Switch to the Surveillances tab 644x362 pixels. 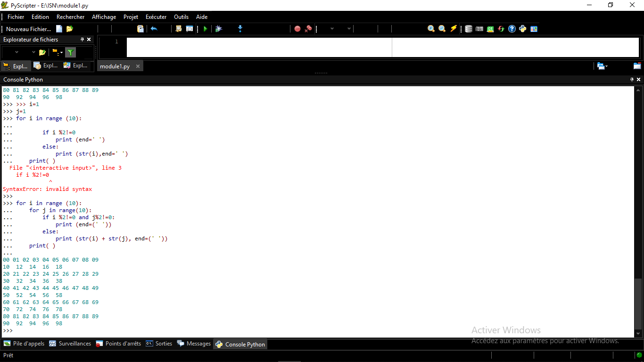[x=70, y=344]
